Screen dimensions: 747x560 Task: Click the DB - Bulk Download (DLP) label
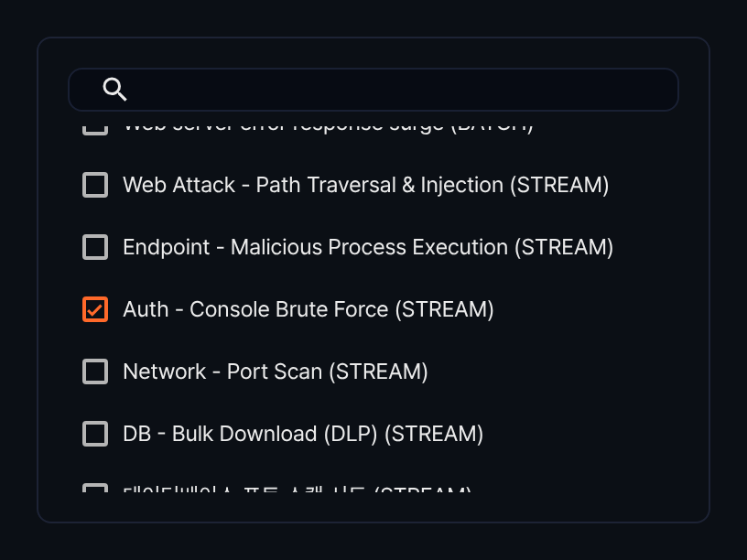tap(303, 434)
